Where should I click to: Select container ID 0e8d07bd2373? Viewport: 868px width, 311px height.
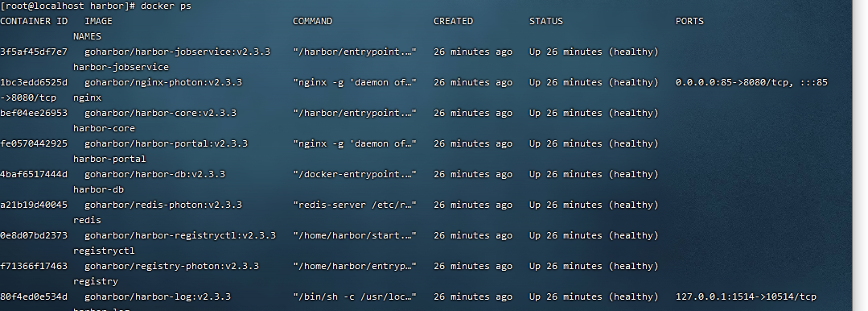click(x=34, y=235)
